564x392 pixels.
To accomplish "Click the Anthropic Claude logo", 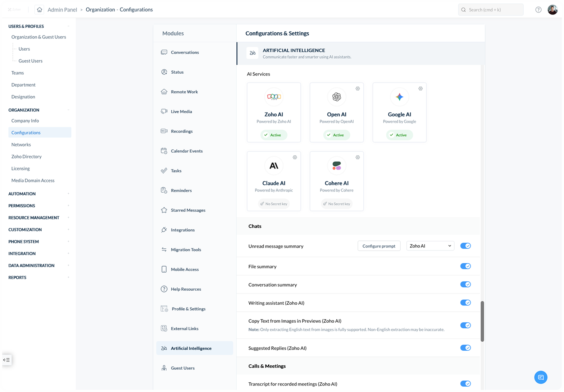I will [274, 166].
